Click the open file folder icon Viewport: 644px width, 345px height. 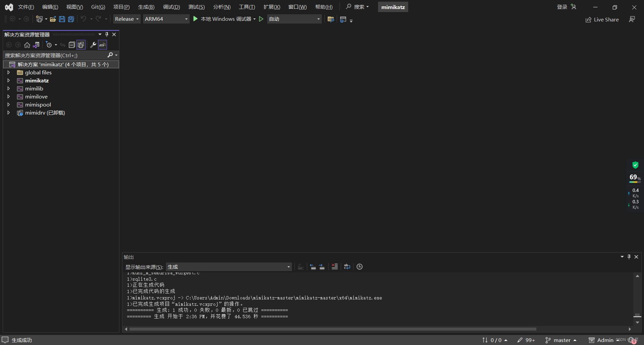point(53,19)
